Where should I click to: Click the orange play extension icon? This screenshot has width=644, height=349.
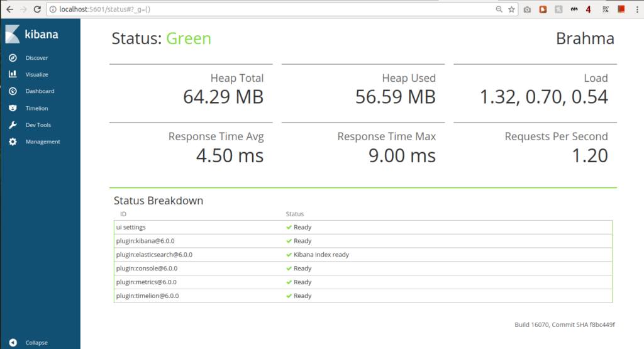tap(543, 9)
